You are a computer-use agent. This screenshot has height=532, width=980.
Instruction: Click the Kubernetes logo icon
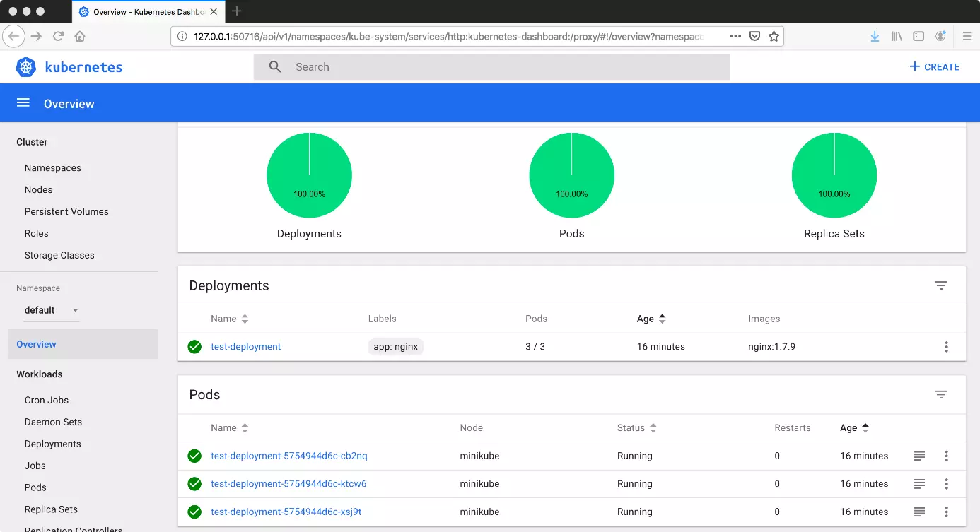[x=26, y=67]
